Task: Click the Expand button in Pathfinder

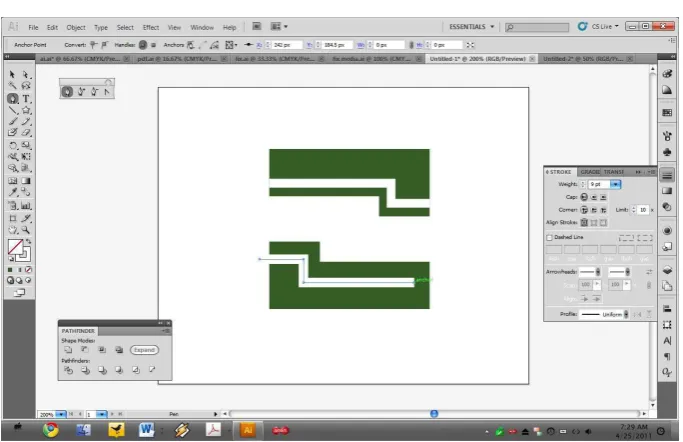Action: point(144,350)
